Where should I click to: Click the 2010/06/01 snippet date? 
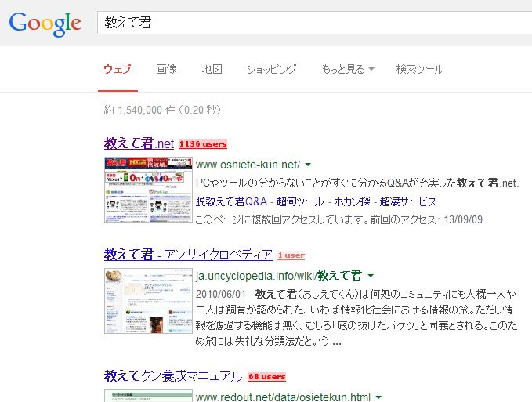[220, 294]
